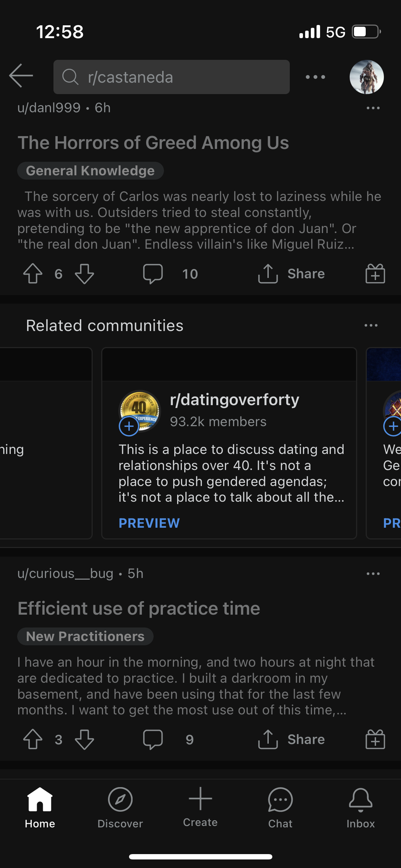Downvote Efficient use of practice time post
Image resolution: width=401 pixels, height=868 pixels.
(84, 739)
